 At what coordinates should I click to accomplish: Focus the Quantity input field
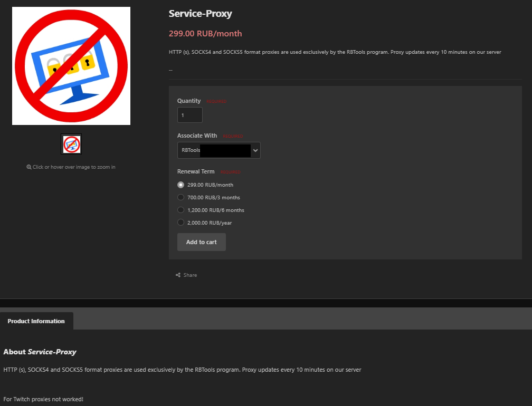coord(189,115)
